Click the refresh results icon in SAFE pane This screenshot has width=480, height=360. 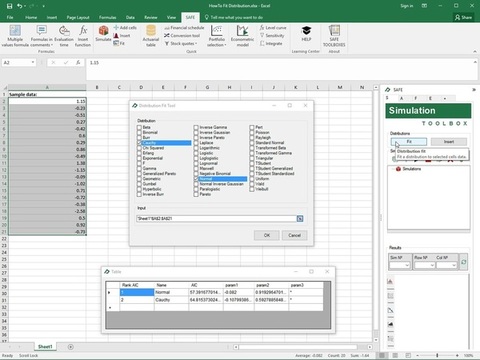(x=463, y=262)
